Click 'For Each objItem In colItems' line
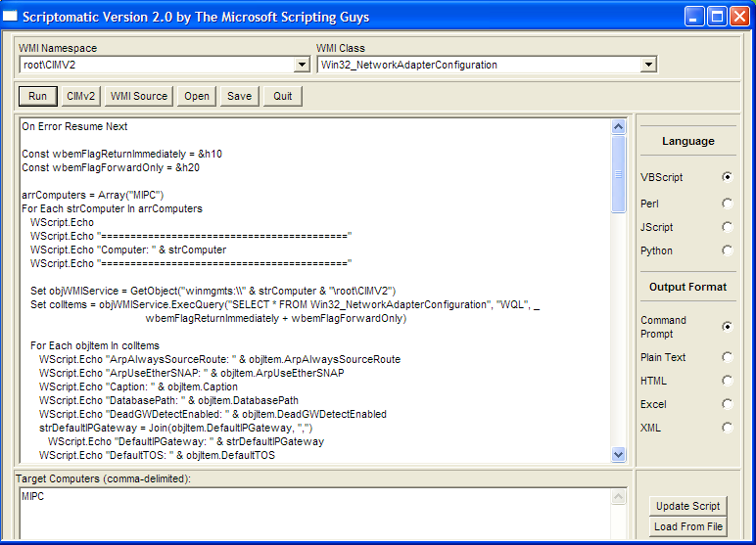Viewport: 756px width, 545px height. pos(95,345)
